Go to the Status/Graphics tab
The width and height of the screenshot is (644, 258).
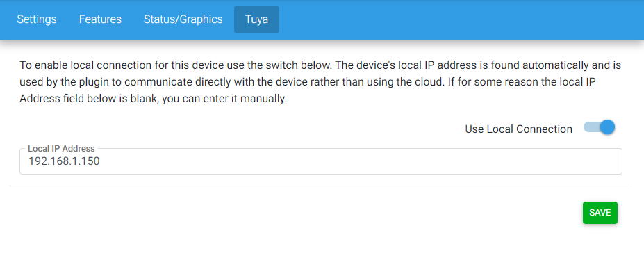pos(183,19)
